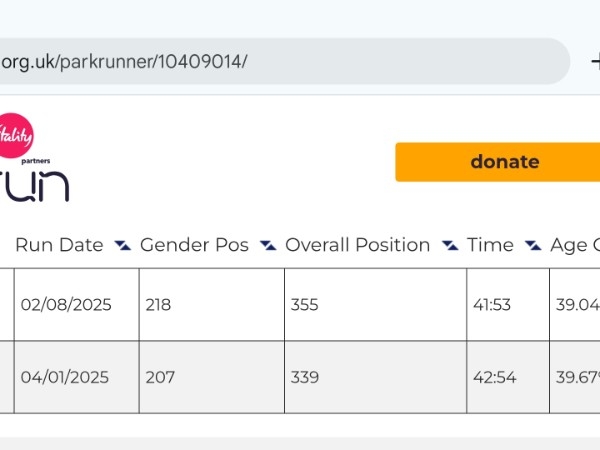Click the plus new tab icon

click(595, 61)
